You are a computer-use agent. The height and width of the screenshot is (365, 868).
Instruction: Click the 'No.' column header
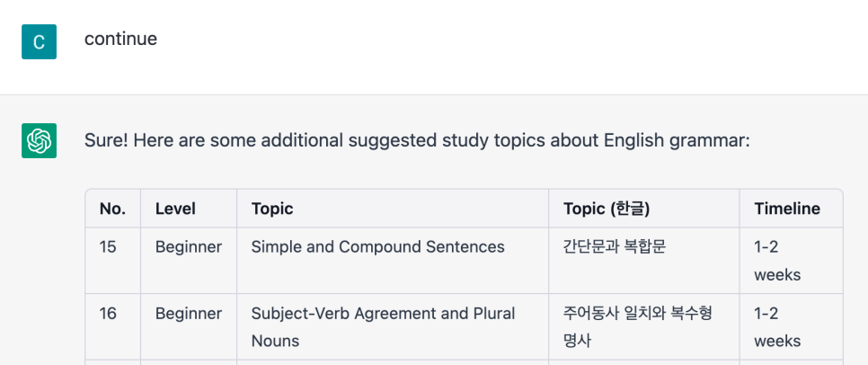(113, 209)
